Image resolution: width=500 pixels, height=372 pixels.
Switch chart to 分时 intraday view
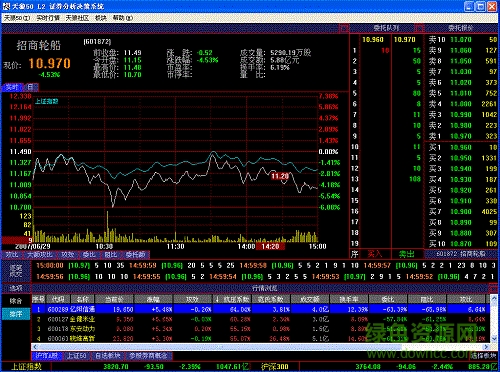coord(12,87)
